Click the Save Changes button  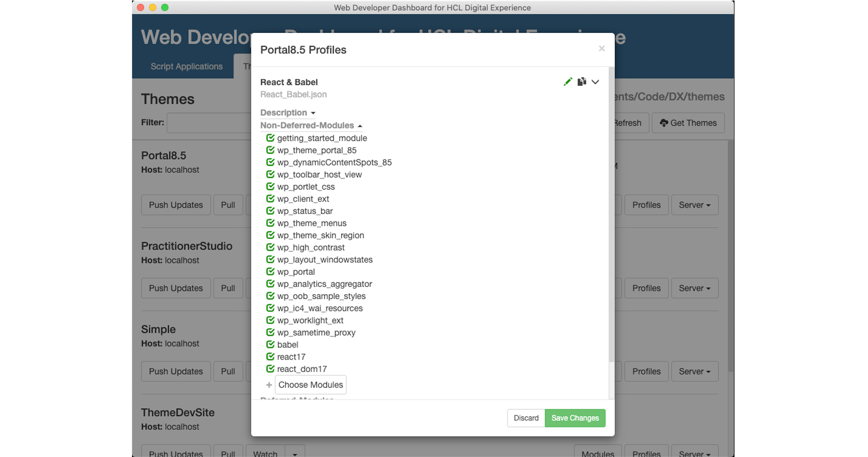(x=575, y=418)
